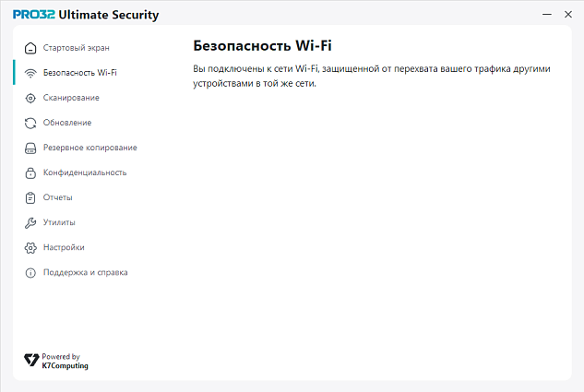Viewport: 584px width, 392px height.
Task: Click the PRO32 Ultimate Security title logo
Action: pos(86,15)
